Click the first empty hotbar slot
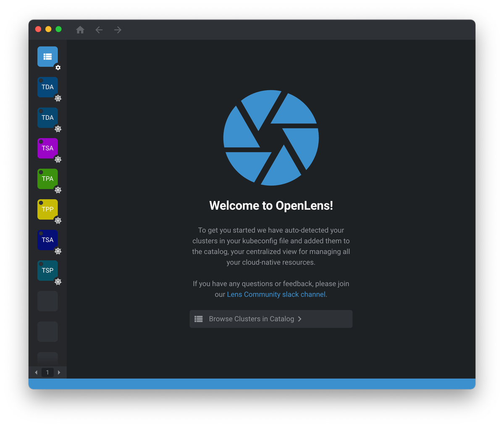 pyautogui.click(x=47, y=301)
